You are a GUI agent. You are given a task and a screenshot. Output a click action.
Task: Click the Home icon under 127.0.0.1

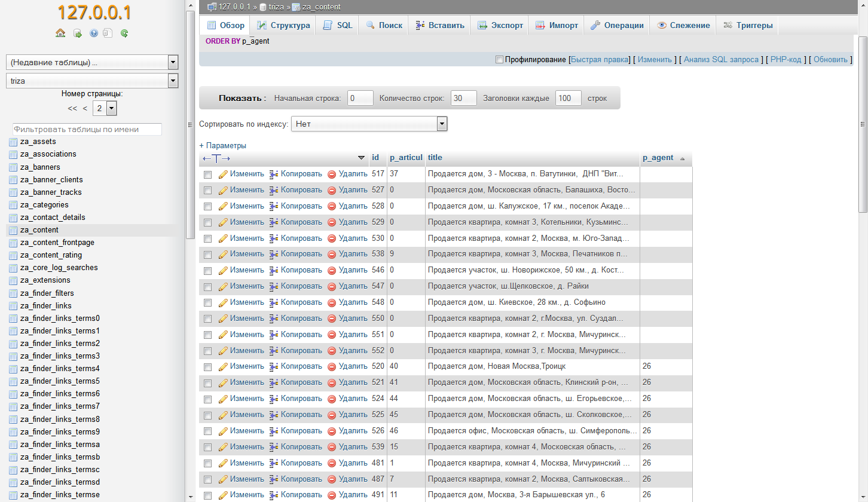tap(60, 33)
